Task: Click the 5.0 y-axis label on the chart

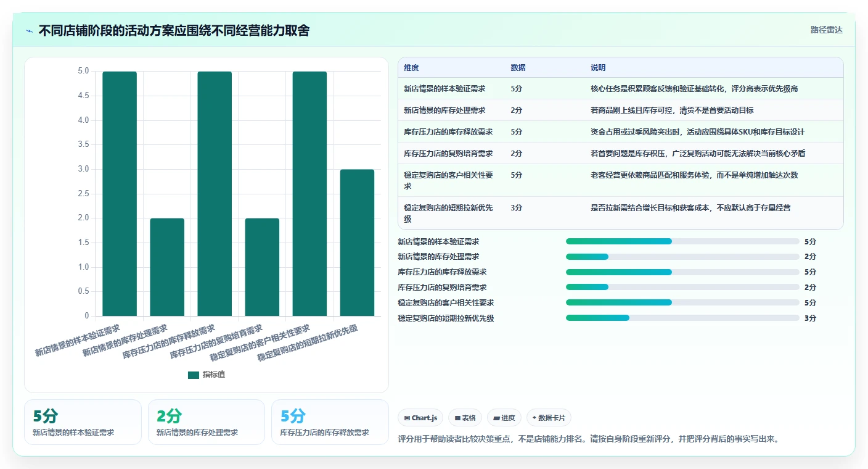Action: point(83,71)
